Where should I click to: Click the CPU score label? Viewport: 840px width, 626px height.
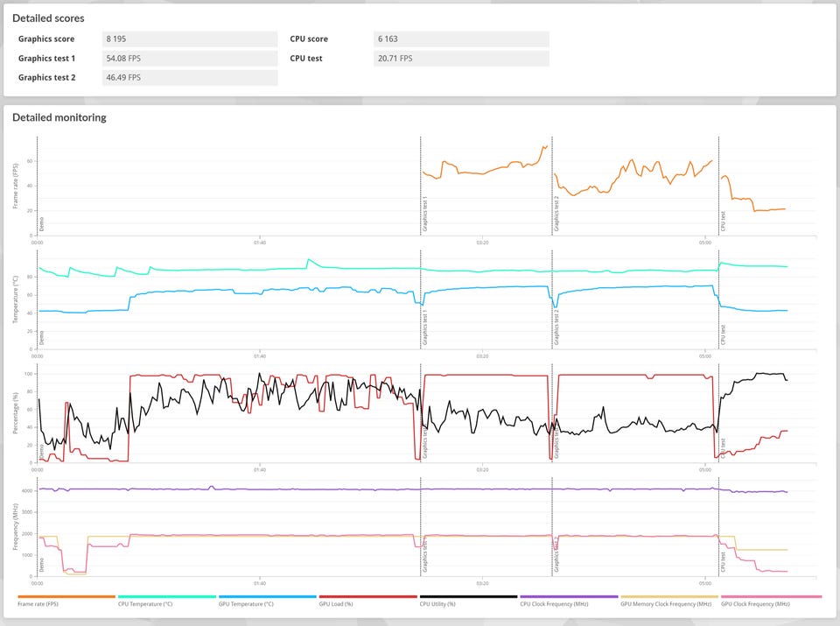tap(309, 39)
